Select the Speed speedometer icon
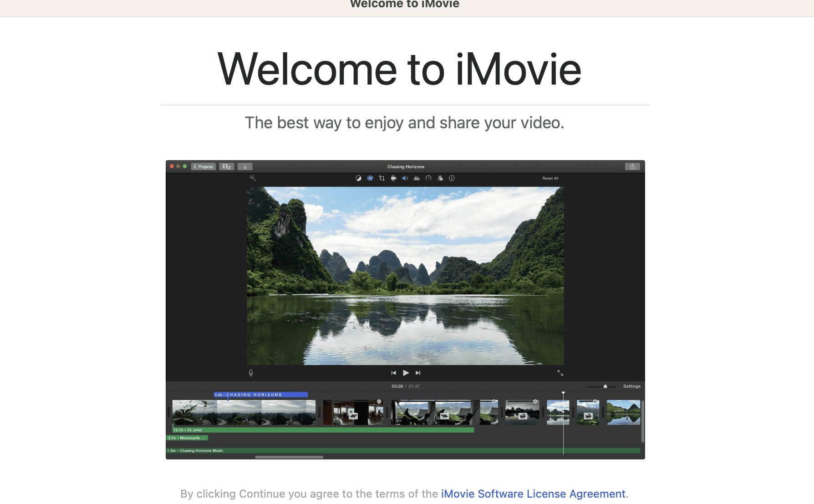Image resolution: width=814 pixels, height=504 pixels. point(428,178)
